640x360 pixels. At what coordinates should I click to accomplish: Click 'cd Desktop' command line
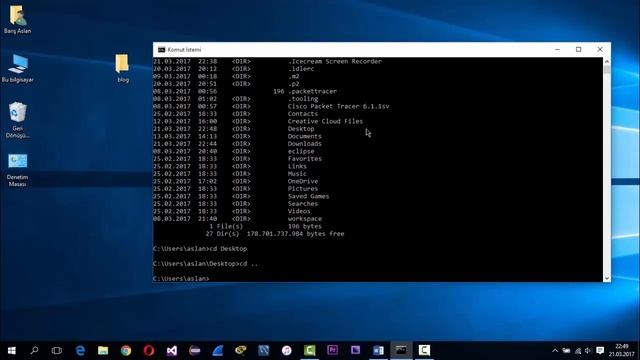tap(200, 249)
